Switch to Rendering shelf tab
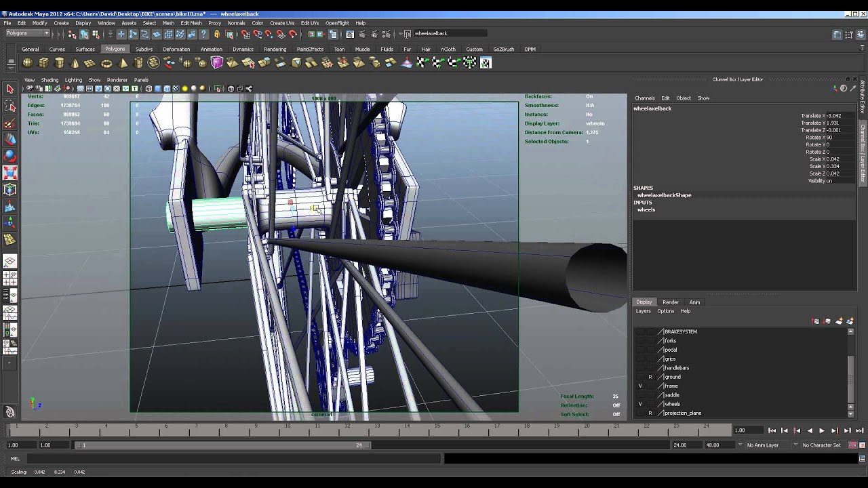Image resolution: width=868 pixels, height=488 pixels. click(275, 49)
